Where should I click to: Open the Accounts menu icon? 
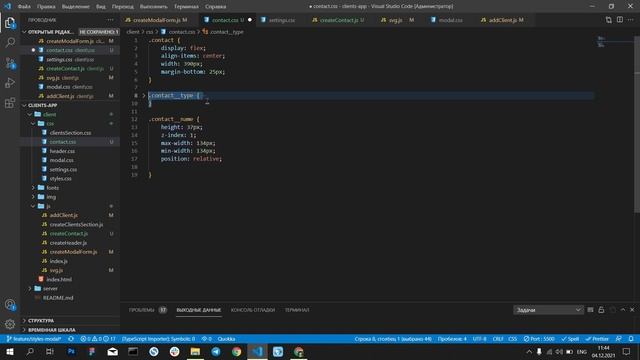10,304
